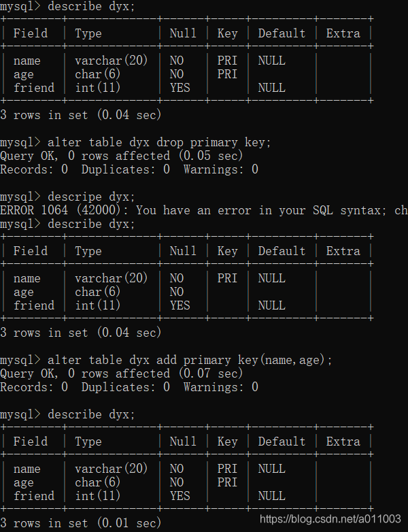408x532 pixels.
Task: Click the misspelled 'descripe dyx;' command
Action: coord(91,197)
